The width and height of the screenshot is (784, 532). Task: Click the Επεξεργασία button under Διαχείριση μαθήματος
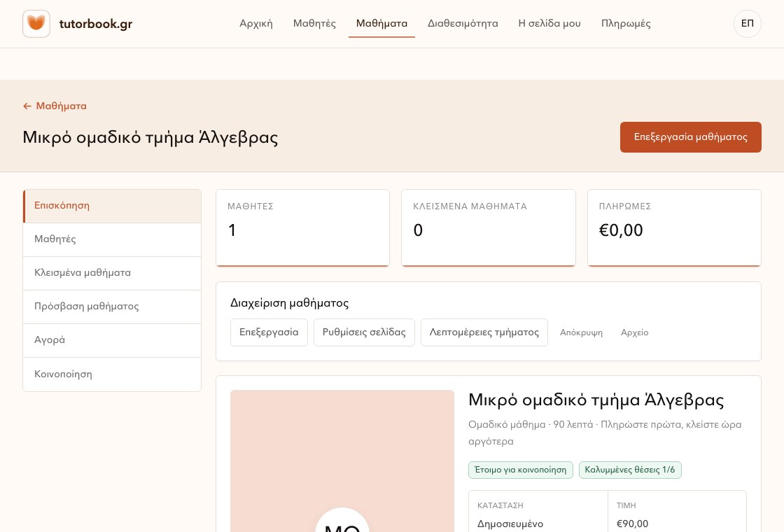pyautogui.click(x=269, y=332)
